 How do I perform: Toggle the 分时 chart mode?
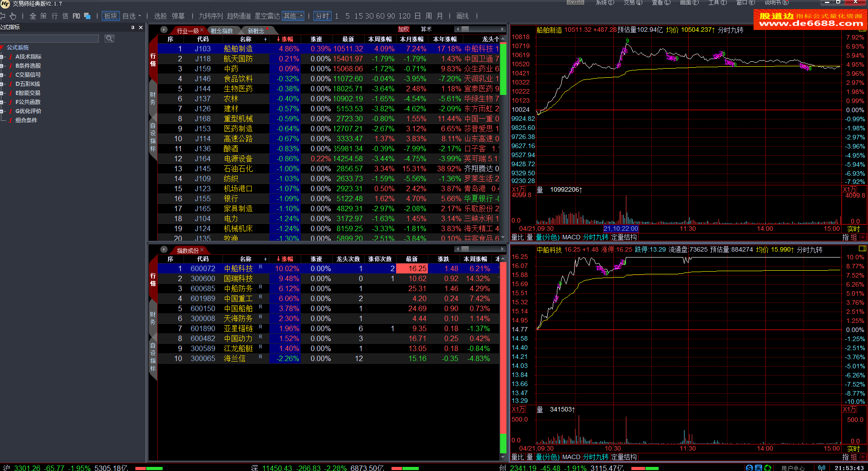pyautogui.click(x=322, y=16)
